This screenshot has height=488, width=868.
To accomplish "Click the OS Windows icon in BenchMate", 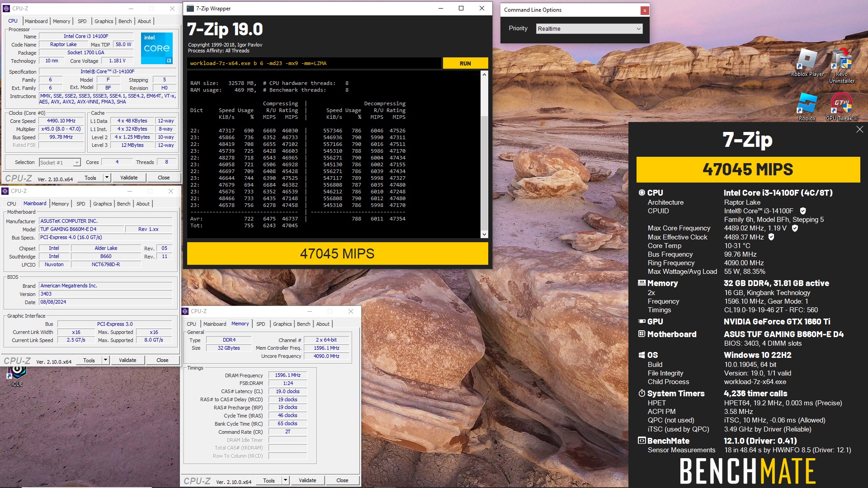I will click(x=642, y=355).
